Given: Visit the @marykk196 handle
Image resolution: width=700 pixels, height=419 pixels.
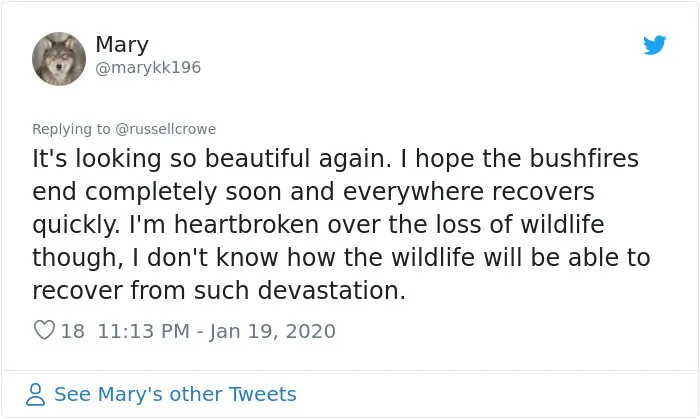Looking at the screenshot, I should (148, 68).
